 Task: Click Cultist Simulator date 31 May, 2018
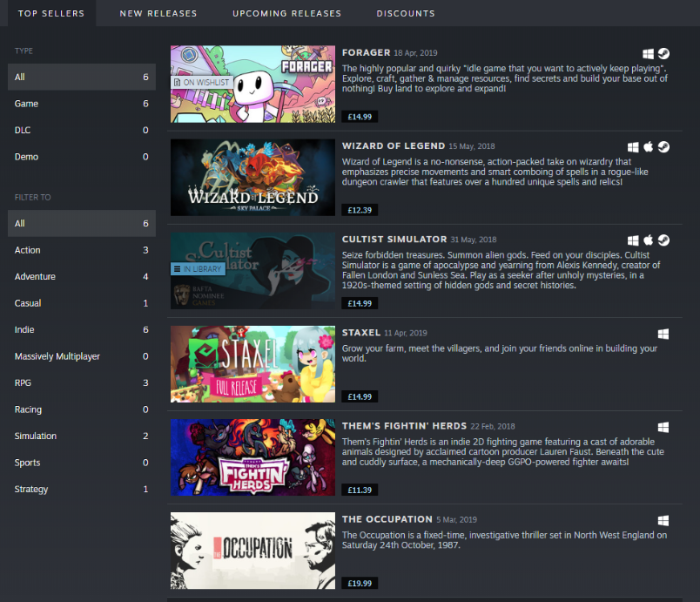(474, 240)
